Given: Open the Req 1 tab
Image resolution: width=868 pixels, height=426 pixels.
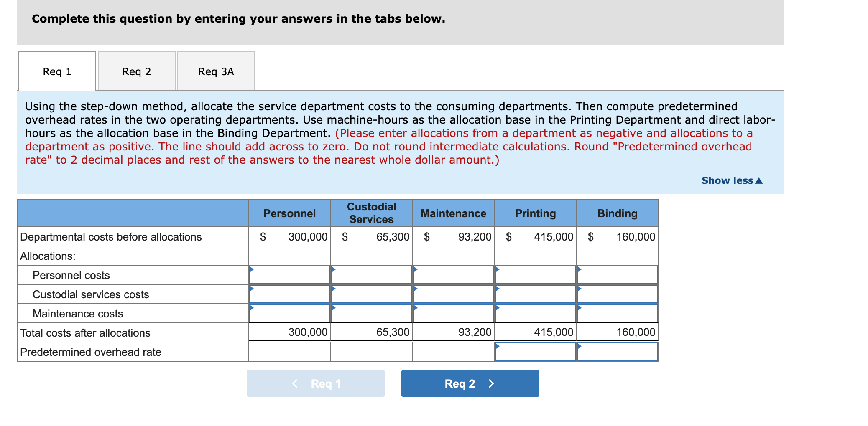Looking at the screenshot, I should (57, 71).
